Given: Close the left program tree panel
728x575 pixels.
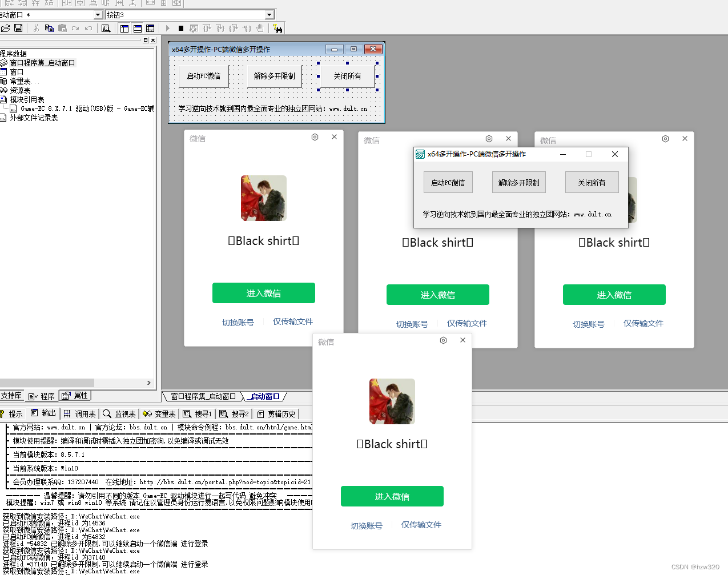Looking at the screenshot, I should pos(153,40).
